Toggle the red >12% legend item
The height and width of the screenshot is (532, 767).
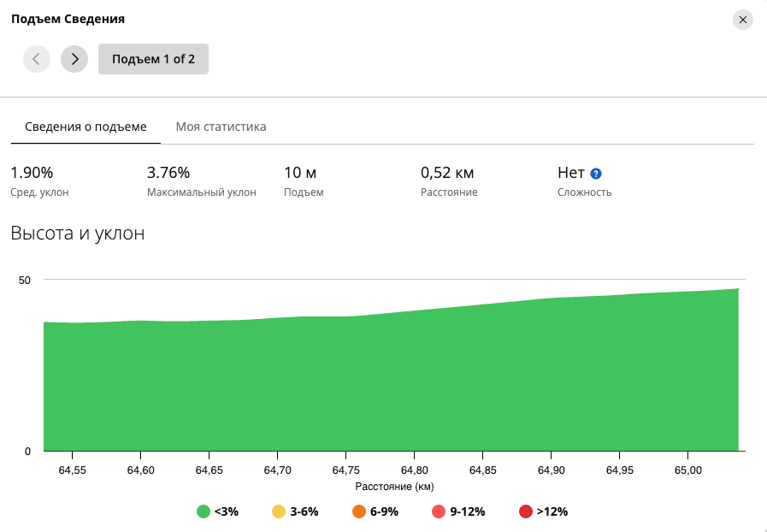pos(544,511)
